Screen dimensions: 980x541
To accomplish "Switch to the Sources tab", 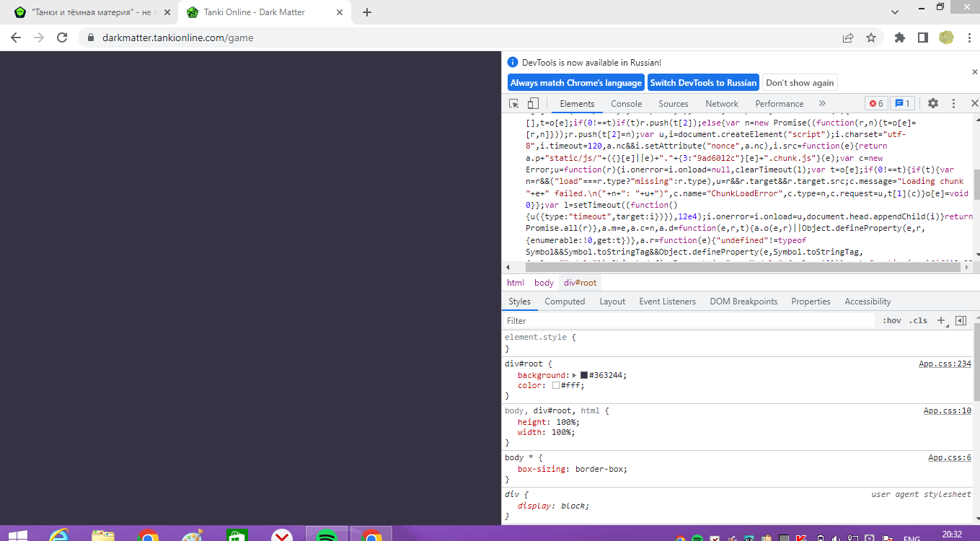I will click(674, 103).
